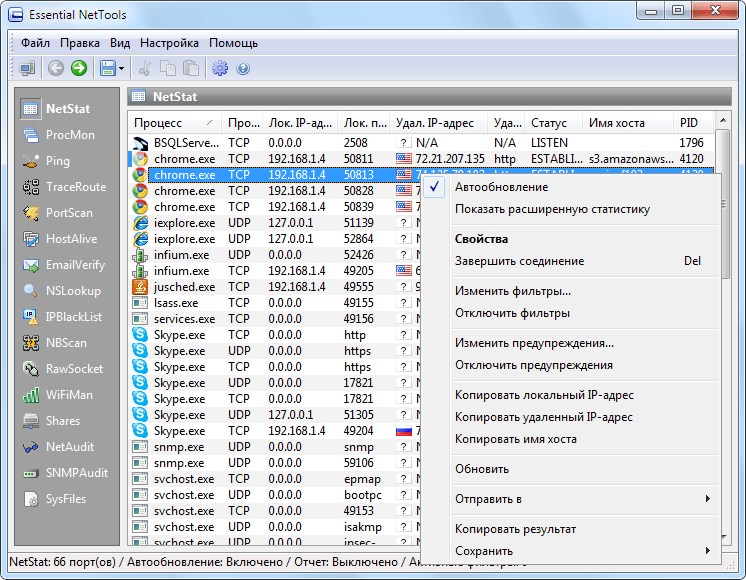Click the blue help question mark icon
746x580 pixels.
(x=243, y=69)
